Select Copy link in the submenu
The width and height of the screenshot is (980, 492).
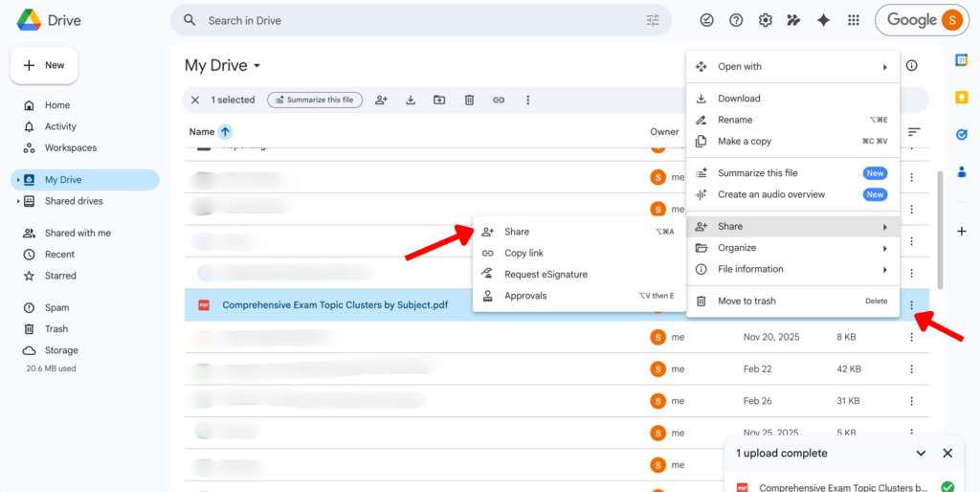pos(579,254)
